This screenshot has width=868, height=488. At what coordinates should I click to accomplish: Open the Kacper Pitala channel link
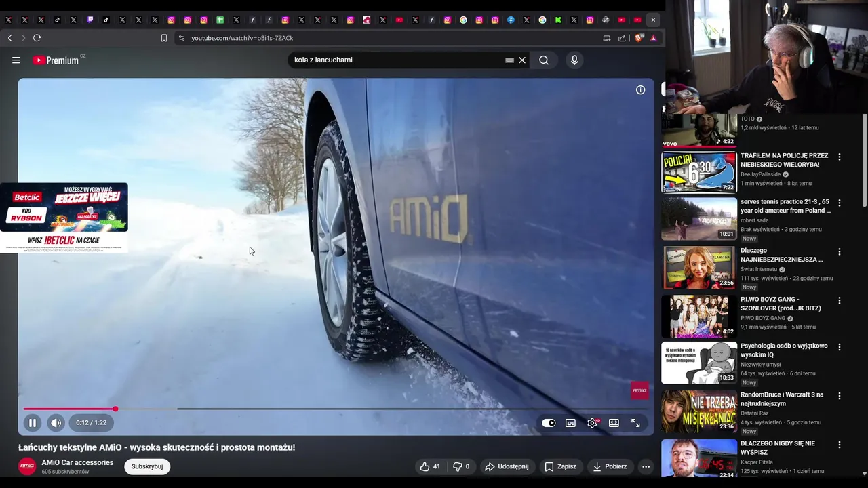757,462
